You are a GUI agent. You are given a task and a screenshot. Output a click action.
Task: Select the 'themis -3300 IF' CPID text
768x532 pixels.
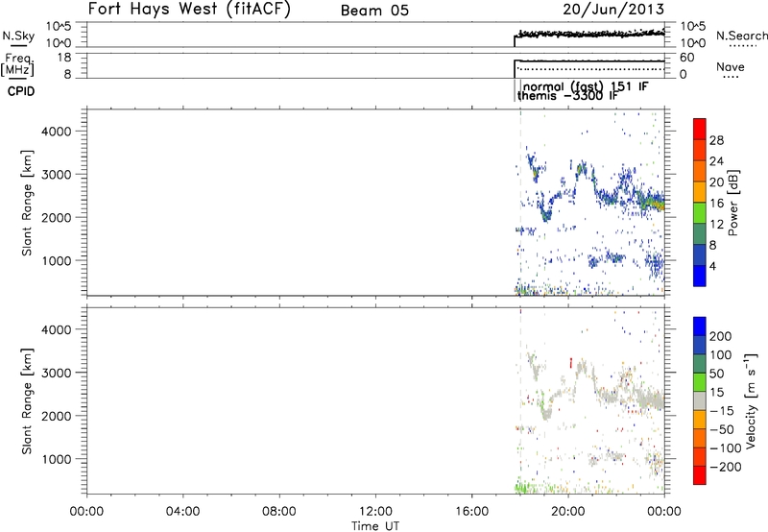click(x=567, y=96)
